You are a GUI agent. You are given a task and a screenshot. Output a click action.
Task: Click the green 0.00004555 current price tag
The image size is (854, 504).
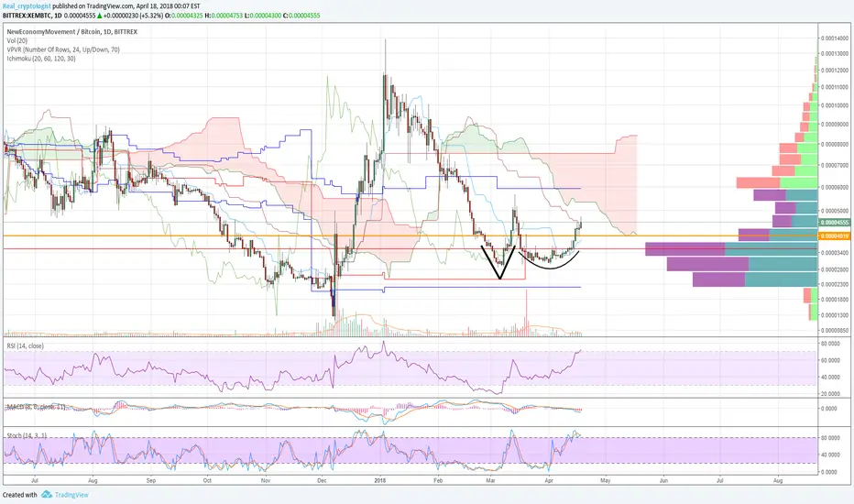coord(835,223)
